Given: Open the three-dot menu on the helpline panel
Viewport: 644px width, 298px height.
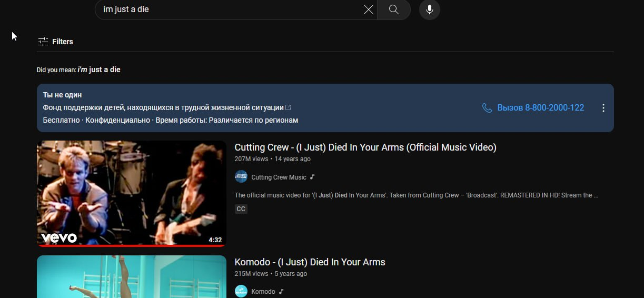Looking at the screenshot, I should (x=603, y=108).
